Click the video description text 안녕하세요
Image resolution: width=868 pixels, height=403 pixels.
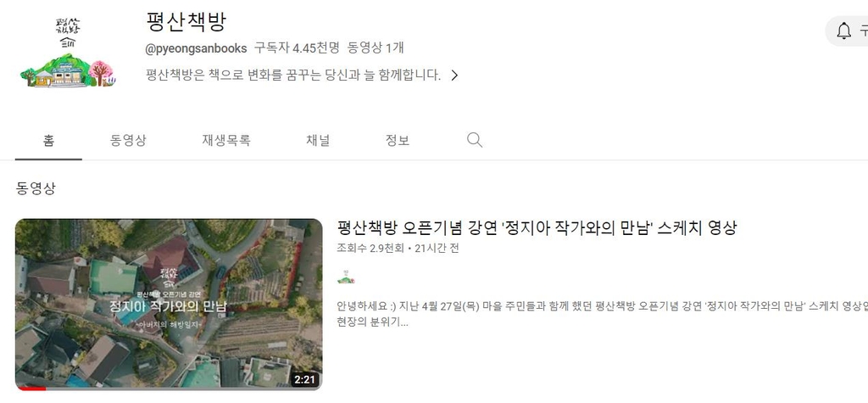click(x=603, y=314)
